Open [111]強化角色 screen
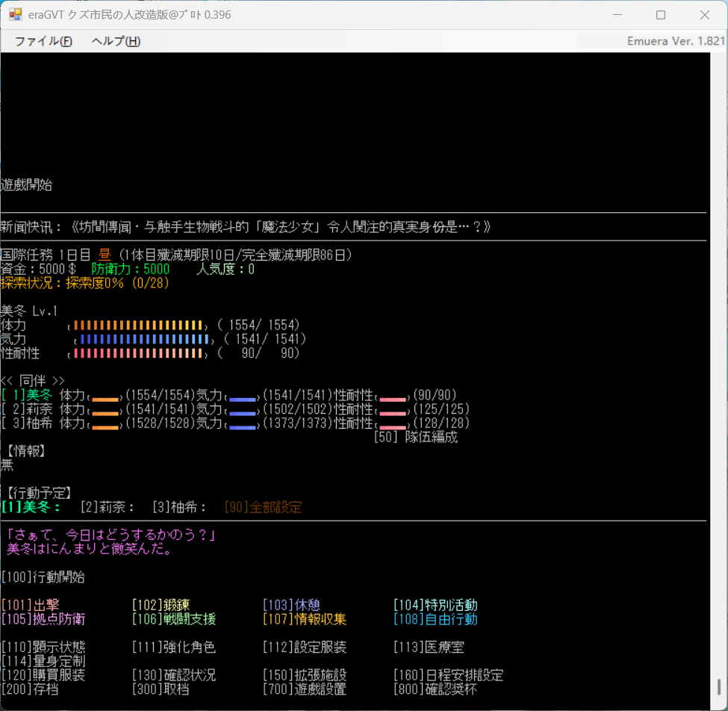Viewport: 728px width, 711px height. (x=174, y=647)
